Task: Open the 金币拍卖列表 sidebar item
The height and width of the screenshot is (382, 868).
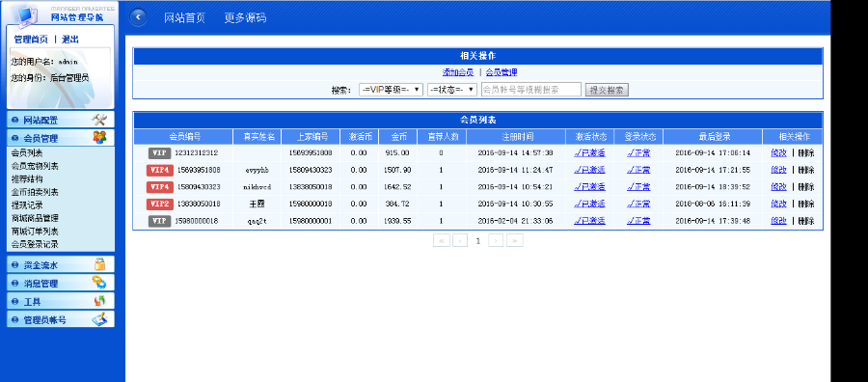Action: point(35,192)
